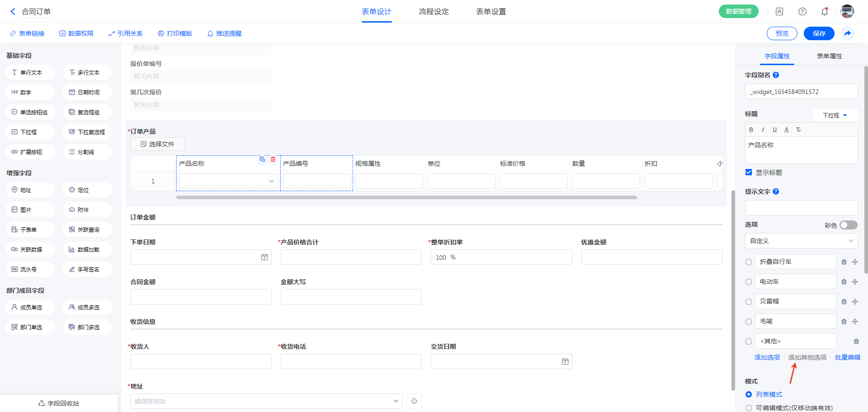Uncheck the 显示标题 checkbox
Screen dimensions: 868x412
749,173
